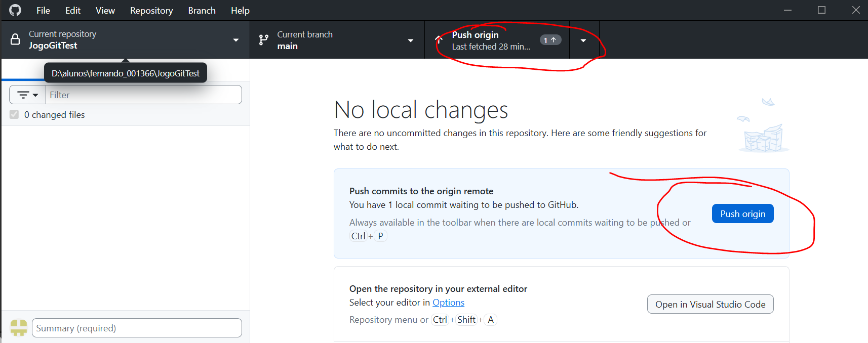
Task: Click the blue Push origin button
Action: pos(742,213)
